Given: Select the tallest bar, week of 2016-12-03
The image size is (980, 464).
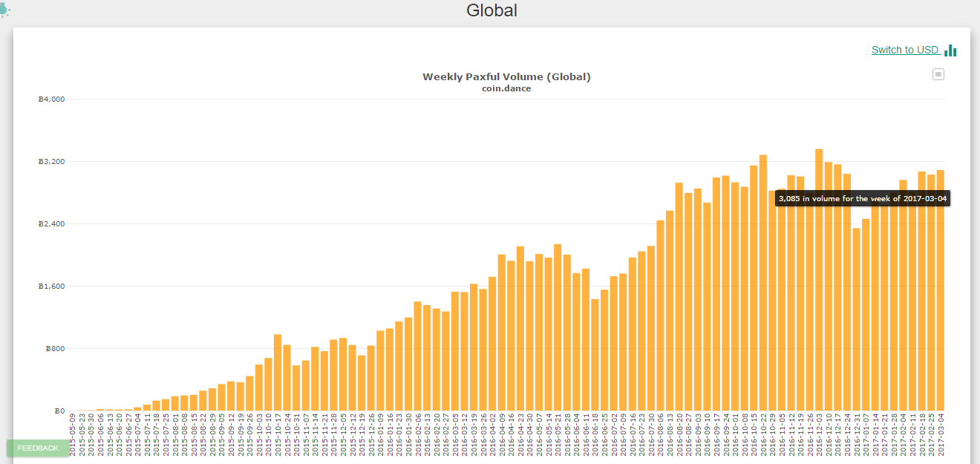Looking at the screenshot, I should tap(819, 282).
